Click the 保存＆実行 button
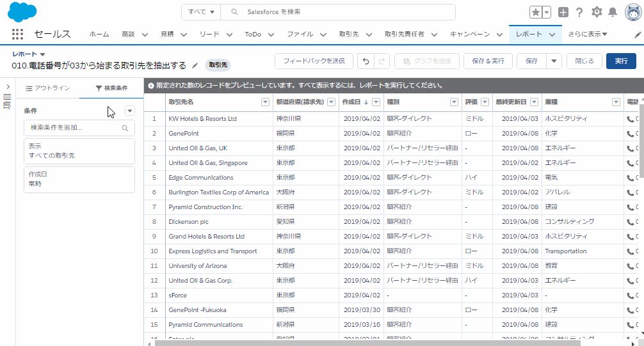 (x=488, y=61)
